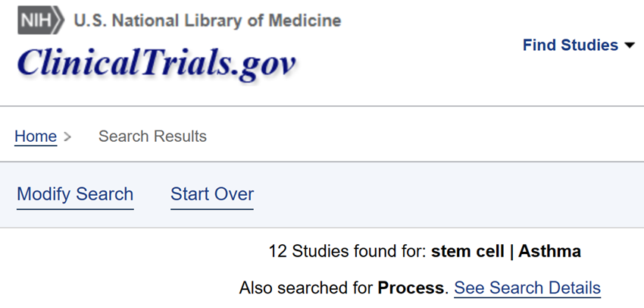The image size is (644, 308).
Task: Click the NIH logo badge
Action: [x=41, y=20]
